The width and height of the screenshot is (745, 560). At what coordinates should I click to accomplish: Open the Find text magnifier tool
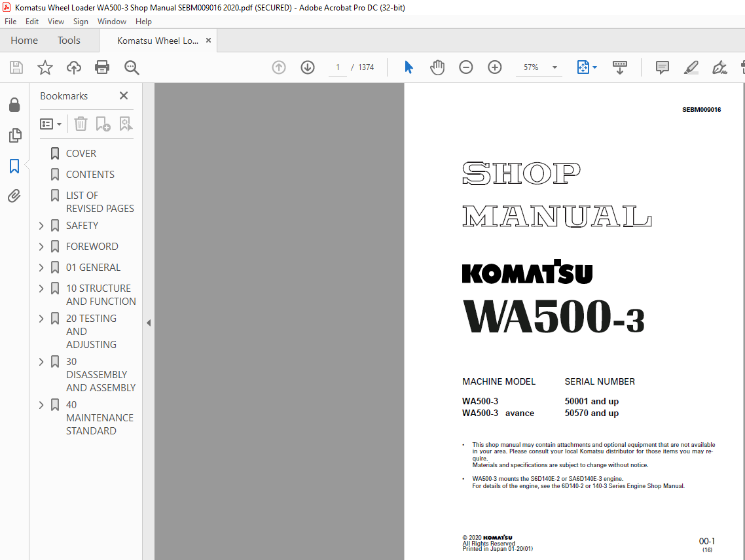pyautogui.click(x=132, y=67)
